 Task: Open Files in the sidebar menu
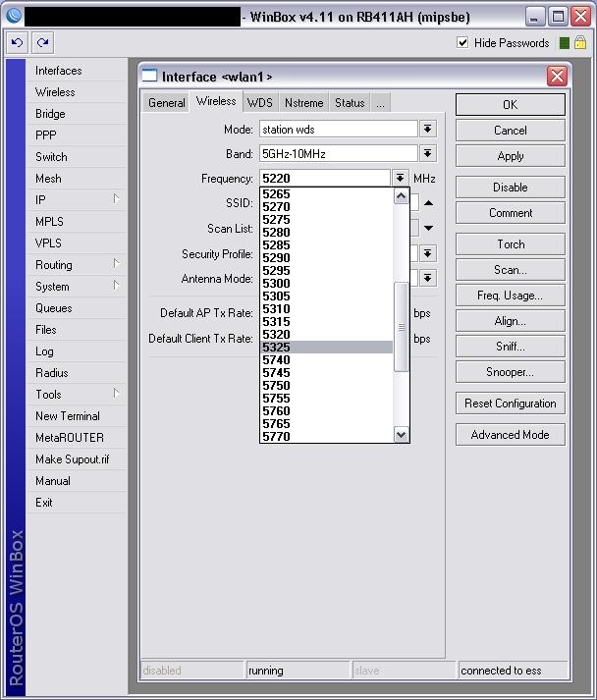coord(77,330)
